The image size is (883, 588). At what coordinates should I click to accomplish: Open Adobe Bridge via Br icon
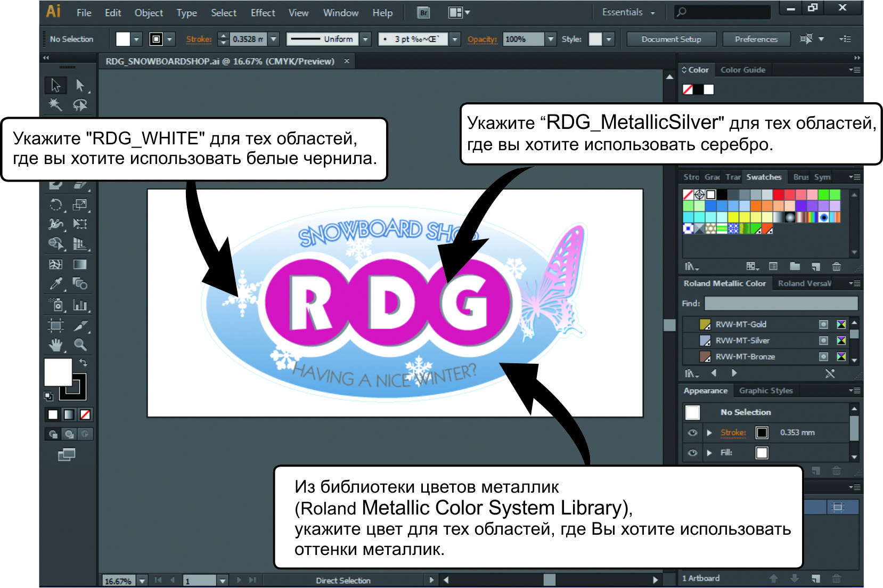pos(423,13)
